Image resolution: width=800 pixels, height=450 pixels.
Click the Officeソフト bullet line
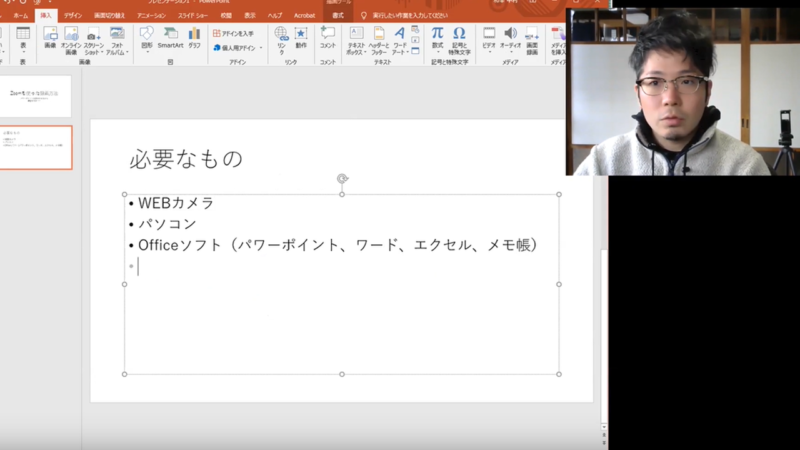tap(338, 245)
